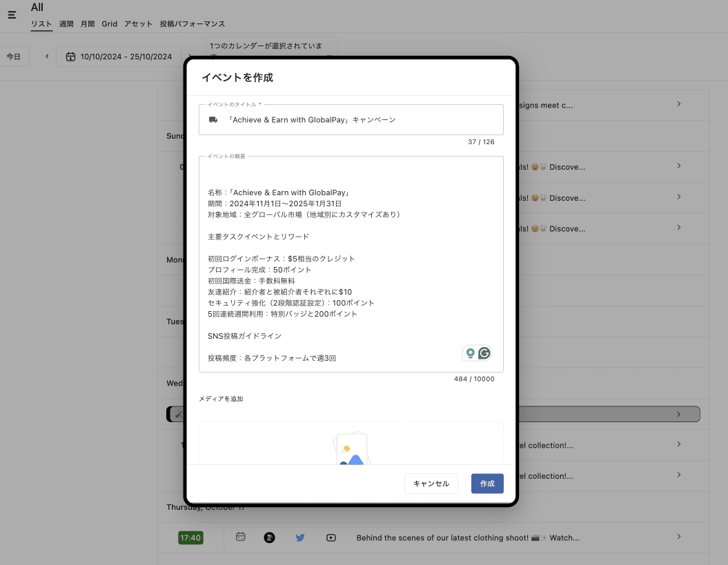The width and height of the screenshot is (728, 565).
Task: Expand the 'Behind the scenes' post via its chevron
Action: pyautogui.click(x=678, y=537)
